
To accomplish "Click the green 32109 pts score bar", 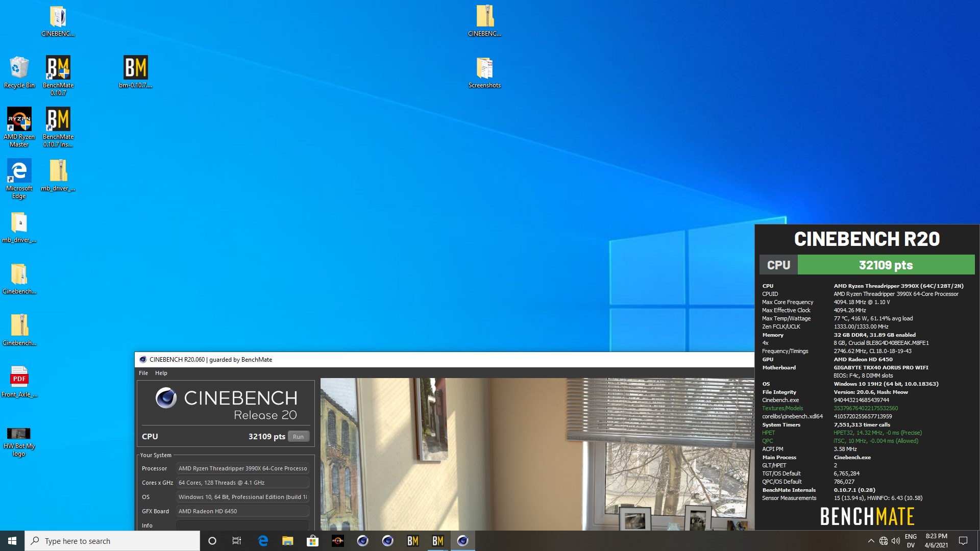I will click(x=886, y=265).
